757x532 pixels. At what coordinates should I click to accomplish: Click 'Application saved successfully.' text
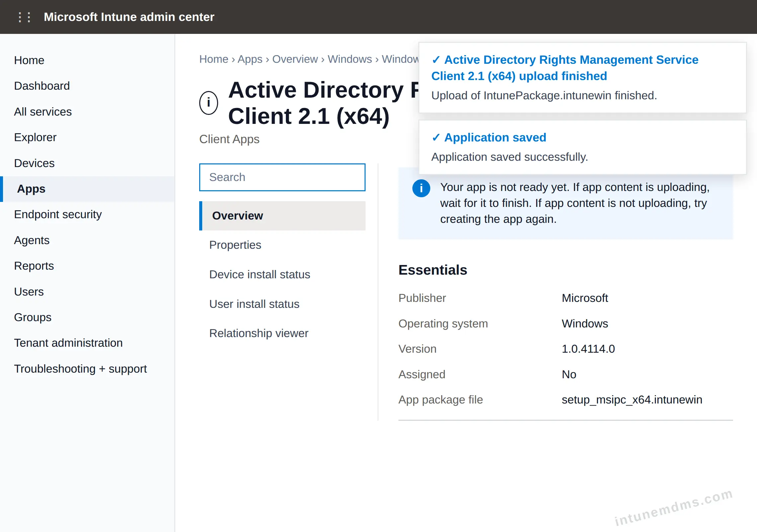(x=510, y=157)
